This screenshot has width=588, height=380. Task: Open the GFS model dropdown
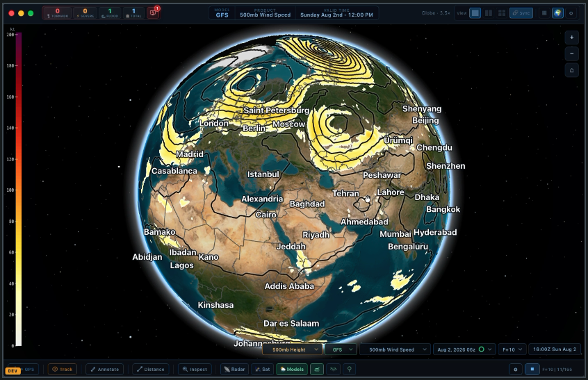[341, 349]
